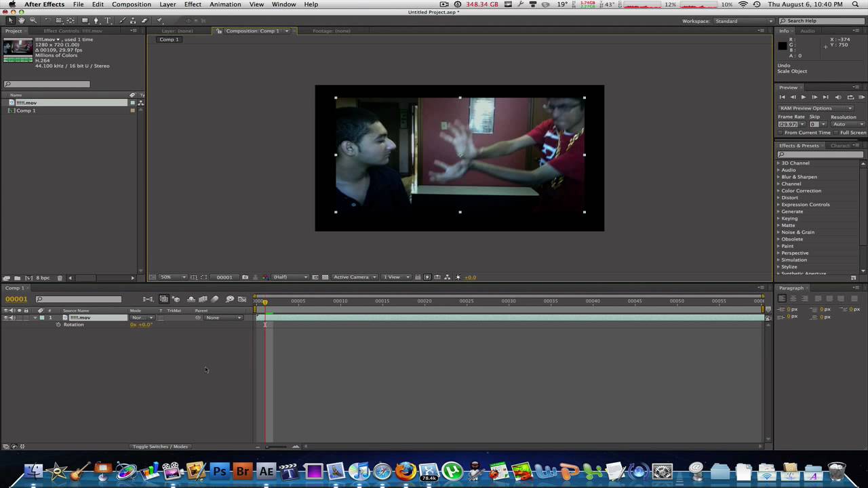Switch to Effect Controls tab
Image resolution: width=868 pixels, height=488 pixels.
coord(73,31)
